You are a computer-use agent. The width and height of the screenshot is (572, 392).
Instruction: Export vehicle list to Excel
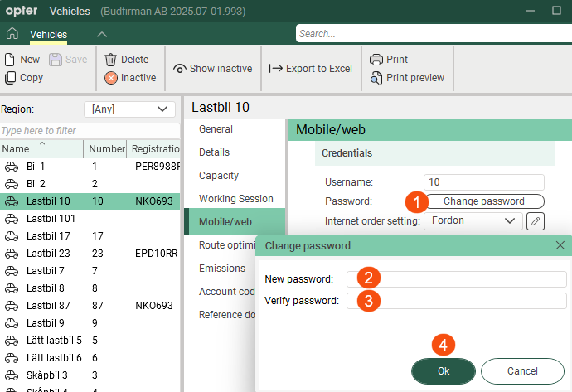[311, 69]
